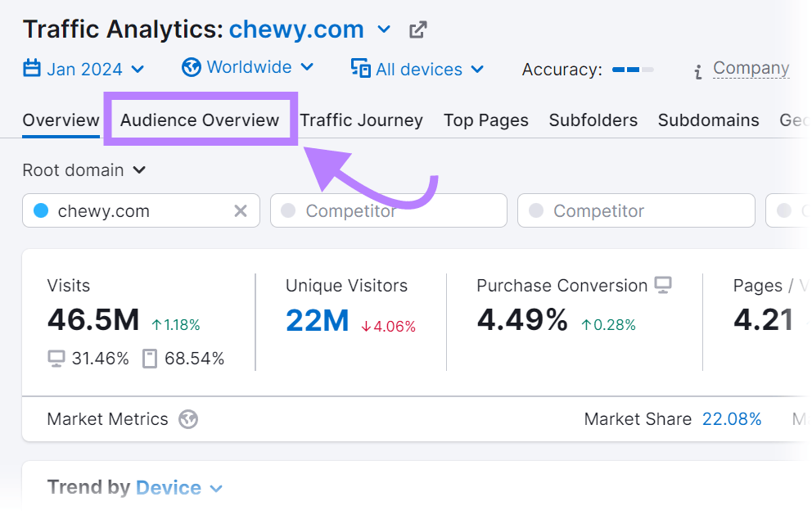Click the All devices filter icon

[359, 69]
